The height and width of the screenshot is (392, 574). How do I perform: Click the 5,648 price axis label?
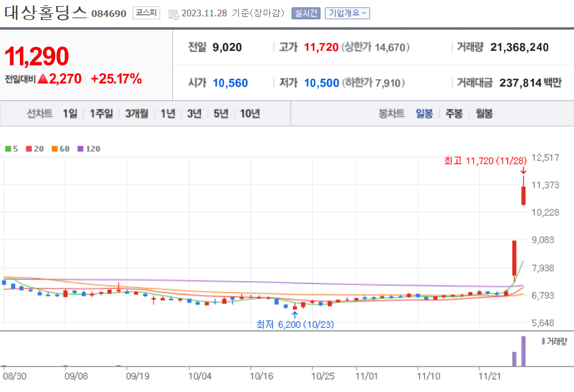point(543,323)
